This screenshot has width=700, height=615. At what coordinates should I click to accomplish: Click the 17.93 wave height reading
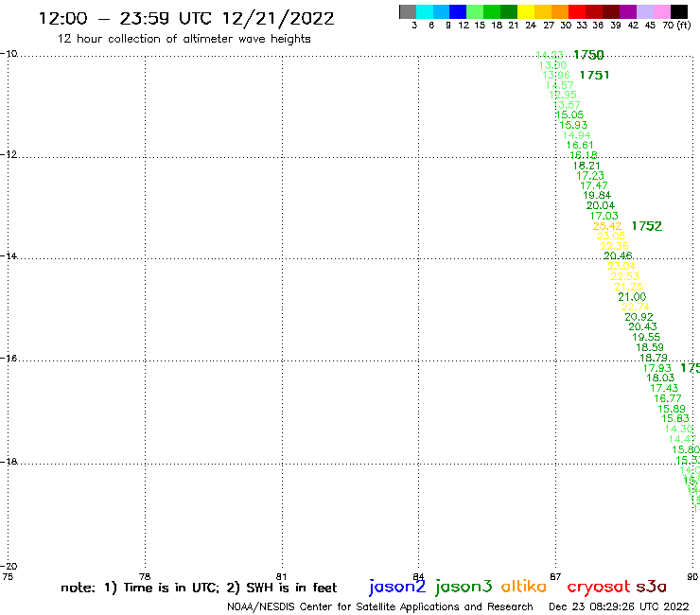click(657, 368)
